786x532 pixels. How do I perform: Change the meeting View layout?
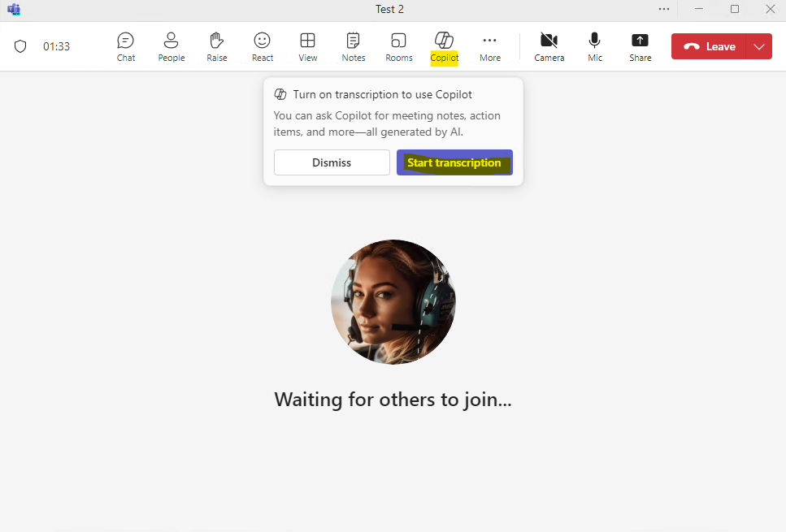307,47
